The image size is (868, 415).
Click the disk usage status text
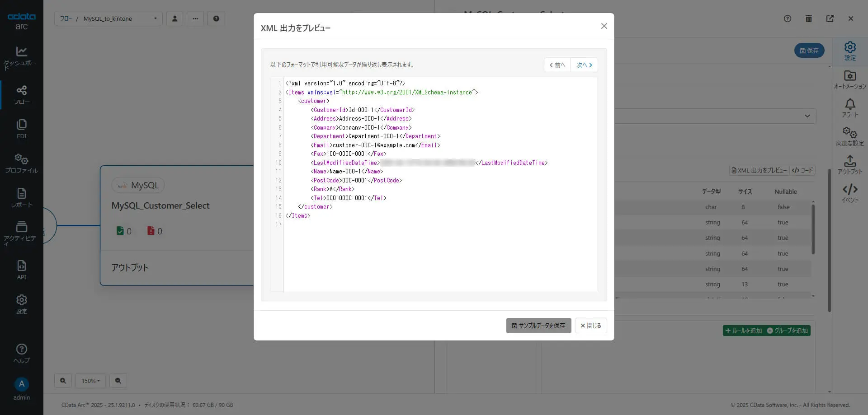(x=189, y=405)
